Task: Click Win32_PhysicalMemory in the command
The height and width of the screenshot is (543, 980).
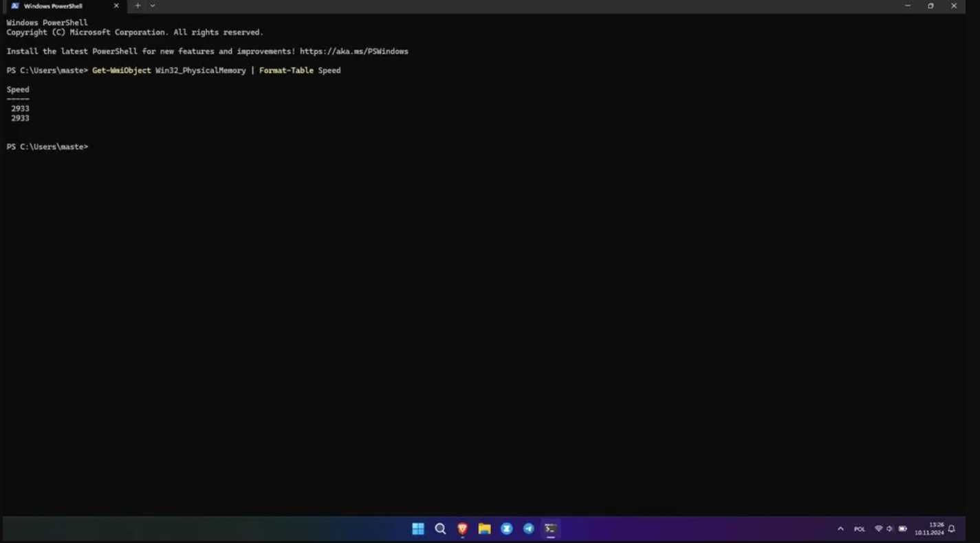Action: pyautogui.click(x=201, y=71)
